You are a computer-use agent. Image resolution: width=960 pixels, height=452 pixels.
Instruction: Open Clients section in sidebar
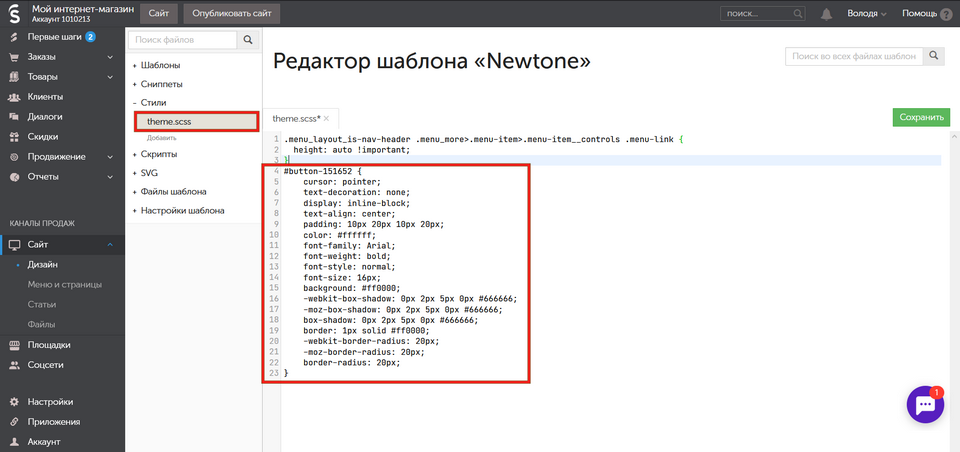(x=45, y=97)
